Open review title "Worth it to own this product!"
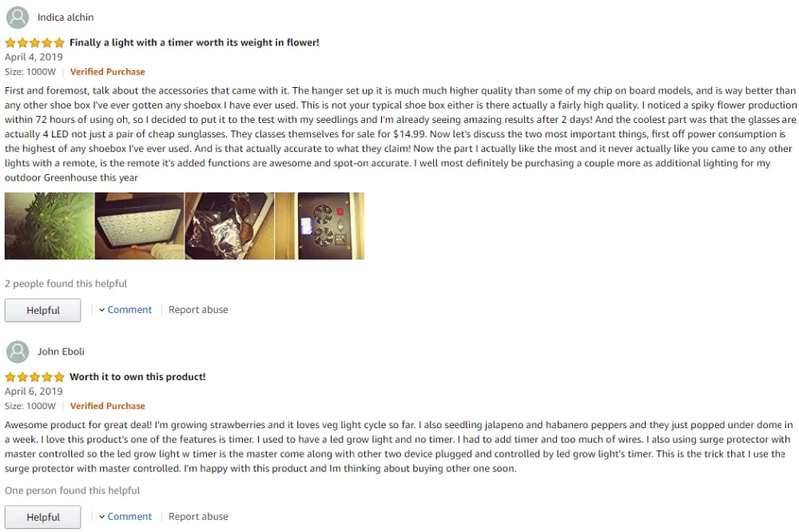Image resolution: width=799 pixels, height=532 pixels. pyautogui.click(x=137, y=377)
